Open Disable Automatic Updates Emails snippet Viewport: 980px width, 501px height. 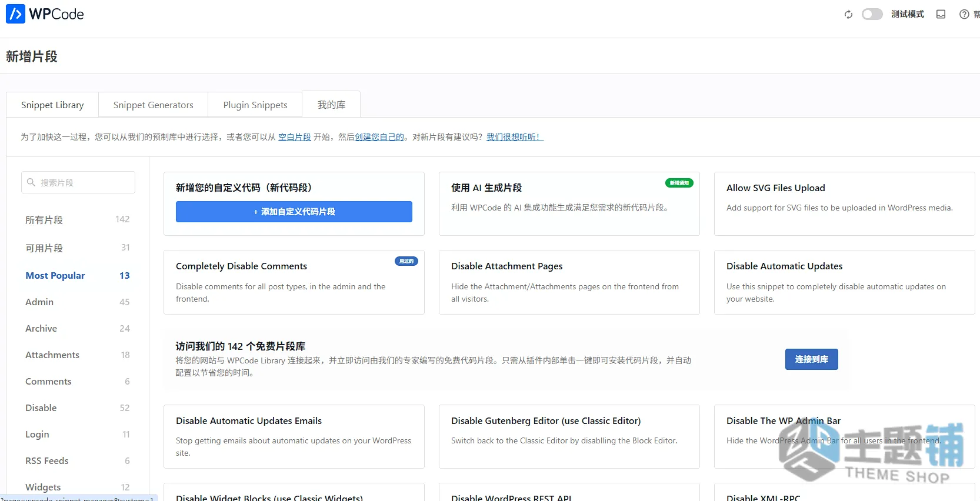(x=294, y=436)
